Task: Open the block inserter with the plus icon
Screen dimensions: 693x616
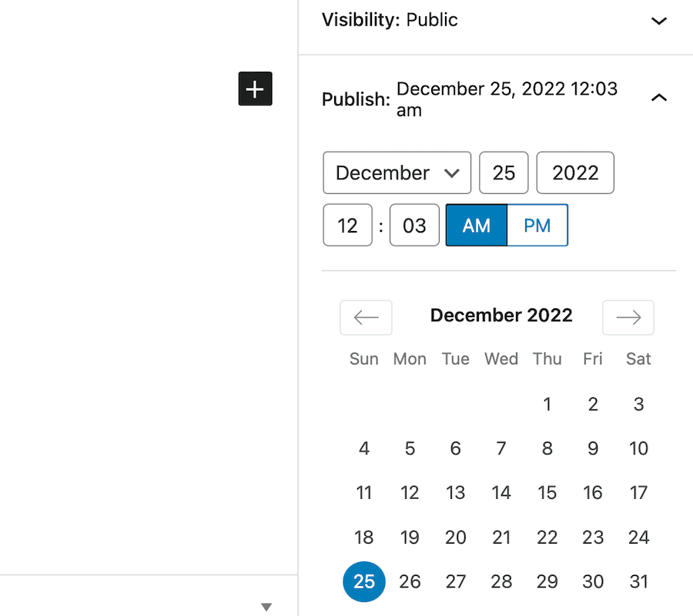Action: [255, 89]
